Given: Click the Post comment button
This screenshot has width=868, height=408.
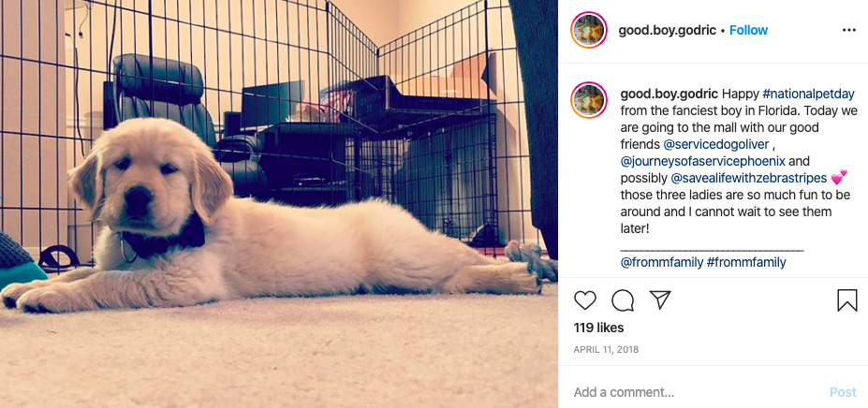Looking at the screenshot, I should coord(843,392).
